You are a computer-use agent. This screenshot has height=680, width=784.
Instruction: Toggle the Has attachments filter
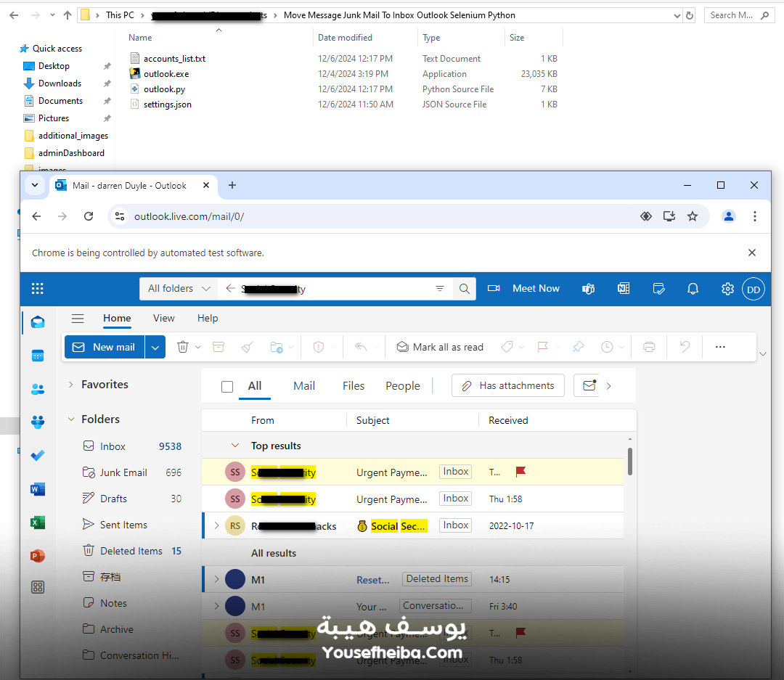[507, 385]
